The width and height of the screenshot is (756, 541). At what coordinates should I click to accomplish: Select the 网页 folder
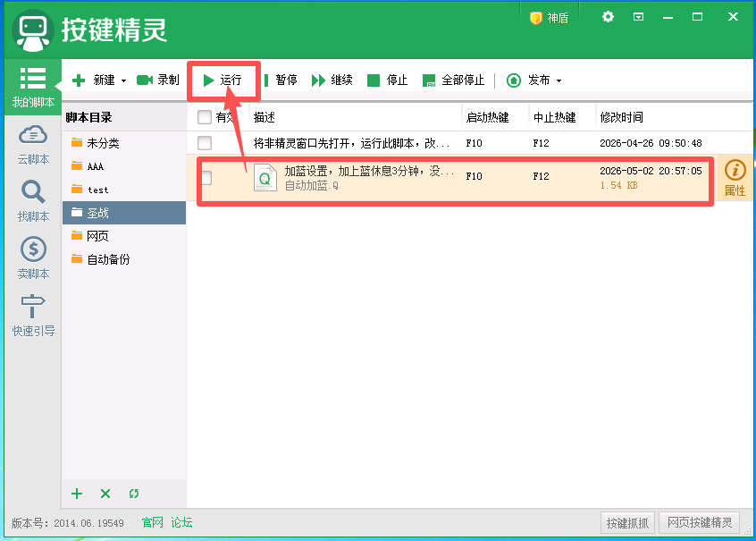[124, 236]
